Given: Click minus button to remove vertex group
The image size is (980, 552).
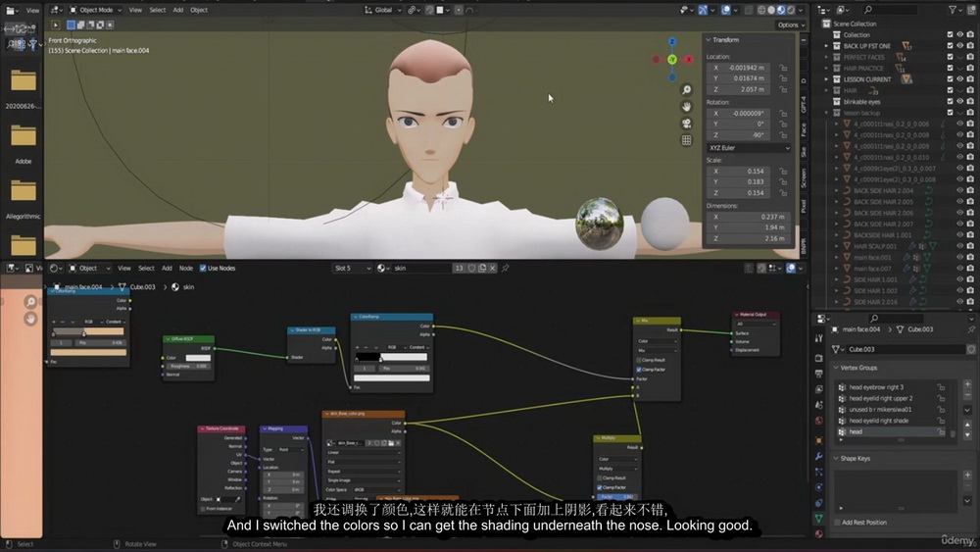Looking at the screenshot, I should pyautogui.click(x=967, y=396).
